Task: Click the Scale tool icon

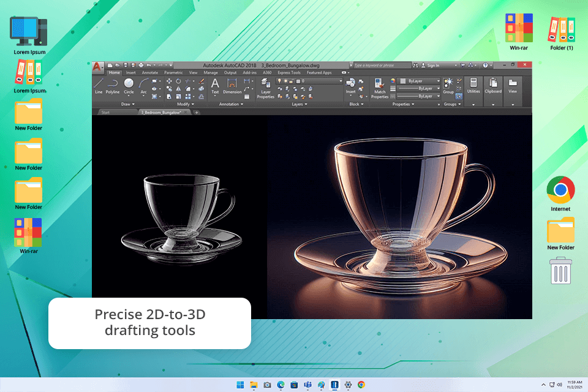Action: click(x=178, y=96)
